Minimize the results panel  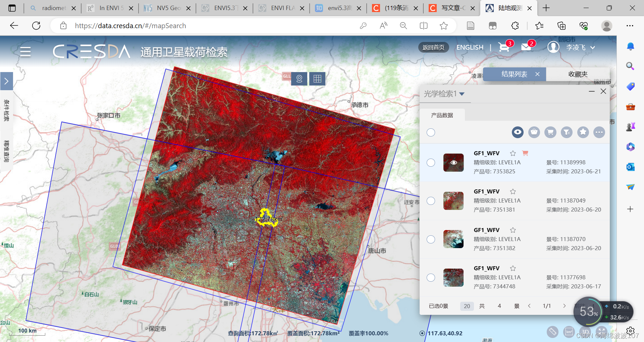click(592, 91)
